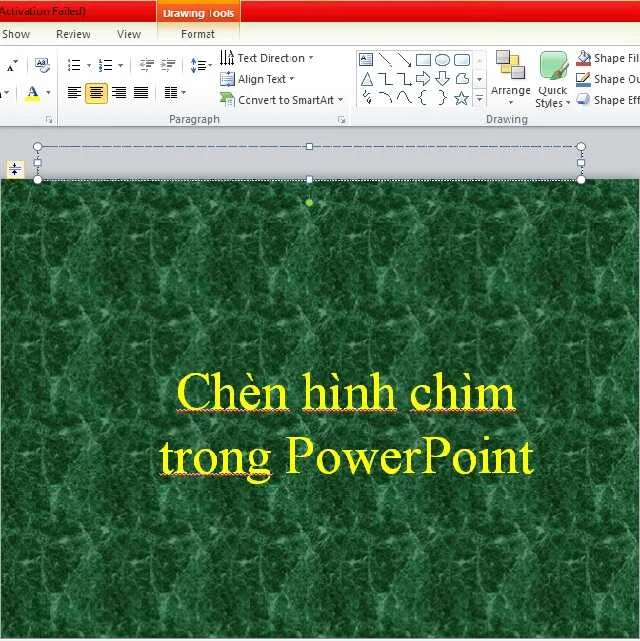The image size is (640, 641).
Task: Pick the Scribble shape tool
Action: (367, 98)
